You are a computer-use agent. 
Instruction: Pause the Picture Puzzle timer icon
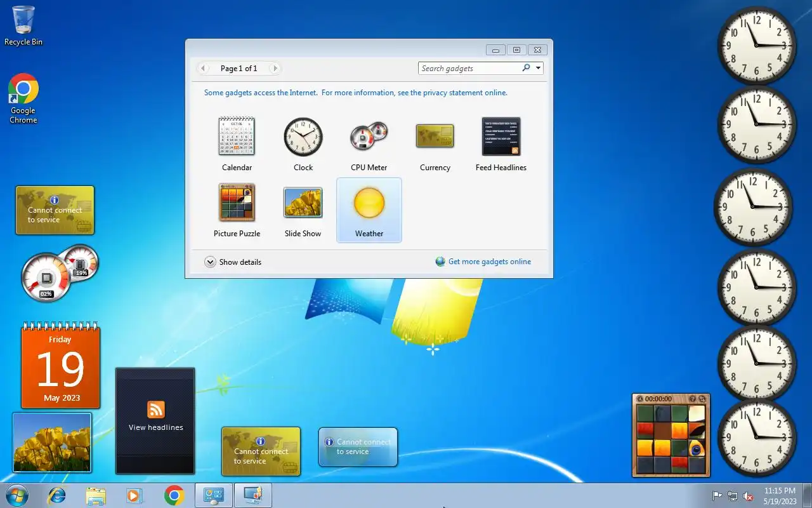[x=640, y=399]
